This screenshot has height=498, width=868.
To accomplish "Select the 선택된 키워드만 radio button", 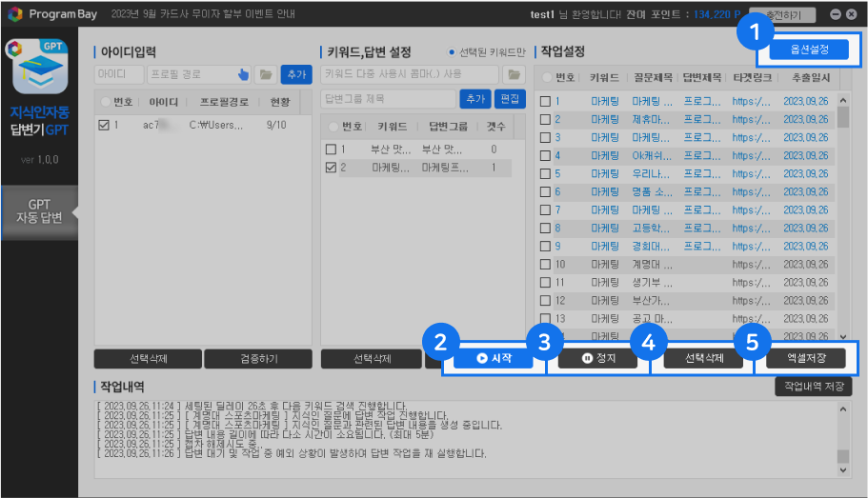I will [x=452, y=51].
